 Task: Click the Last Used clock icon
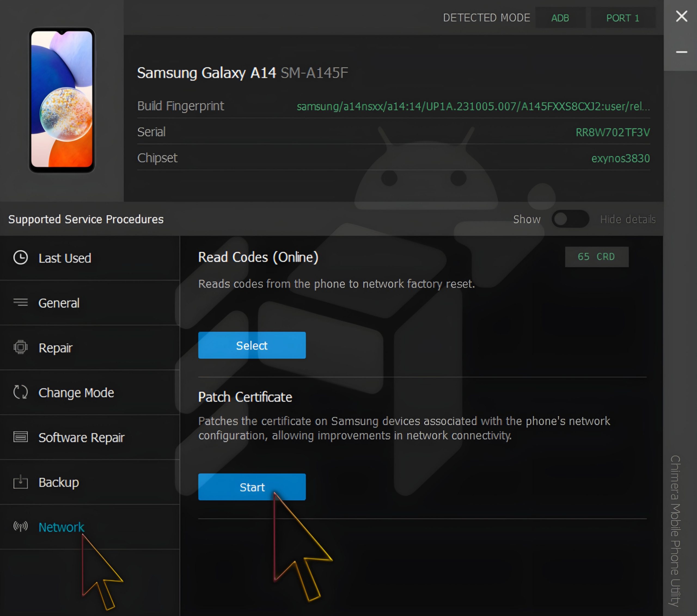tap(20, 258)
